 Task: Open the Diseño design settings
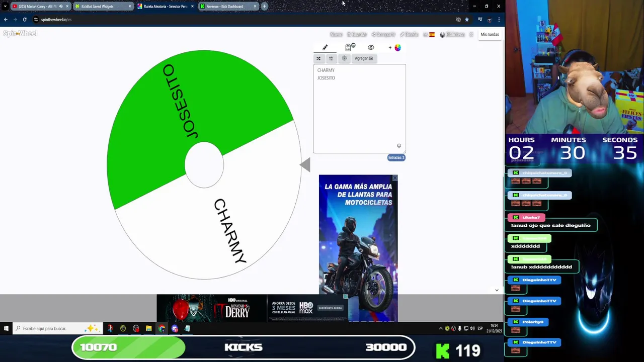tap(409, 35)
